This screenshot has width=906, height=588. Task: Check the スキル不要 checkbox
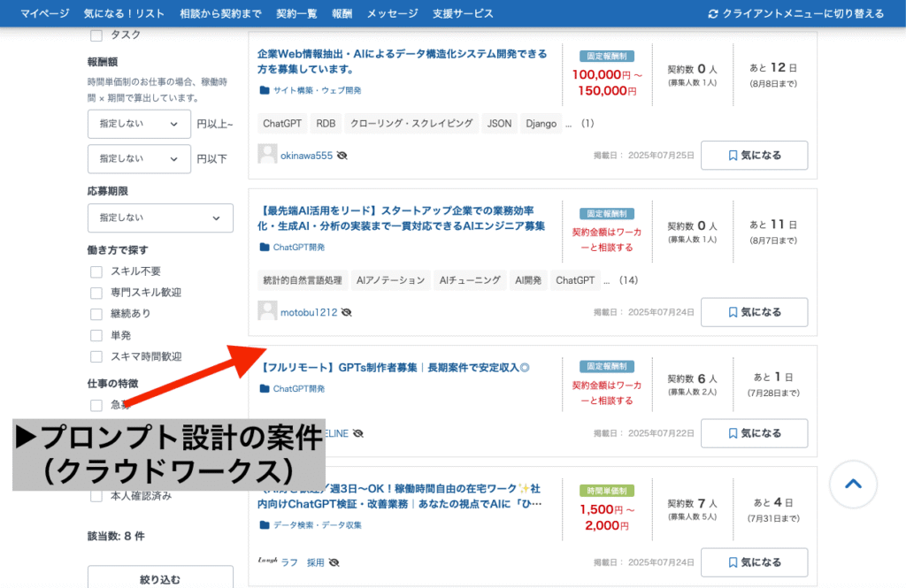pyautogui.click(x=96, y=271)
